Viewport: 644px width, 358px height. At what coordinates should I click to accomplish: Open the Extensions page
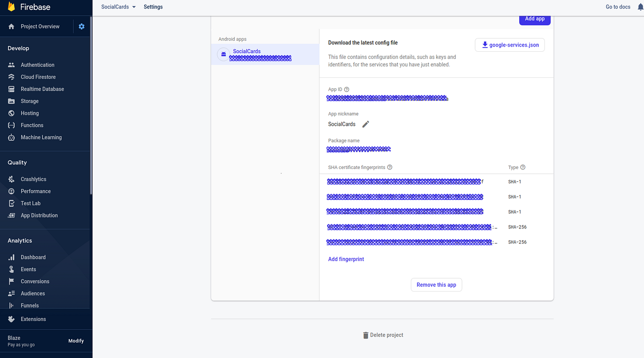[33, 319]
